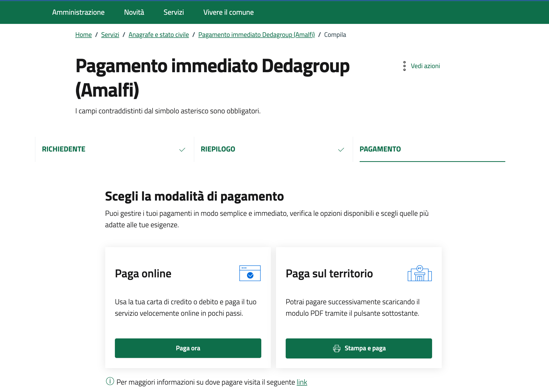
Task: Select the Pagamento step tab
Action: tap(380, 149)
